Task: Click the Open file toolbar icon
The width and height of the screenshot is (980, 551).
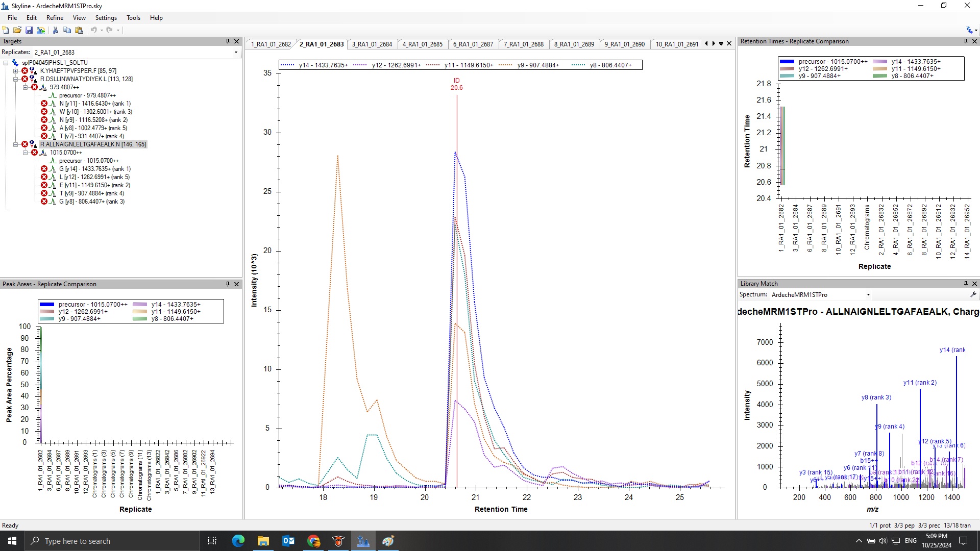Action: [17, 30]
